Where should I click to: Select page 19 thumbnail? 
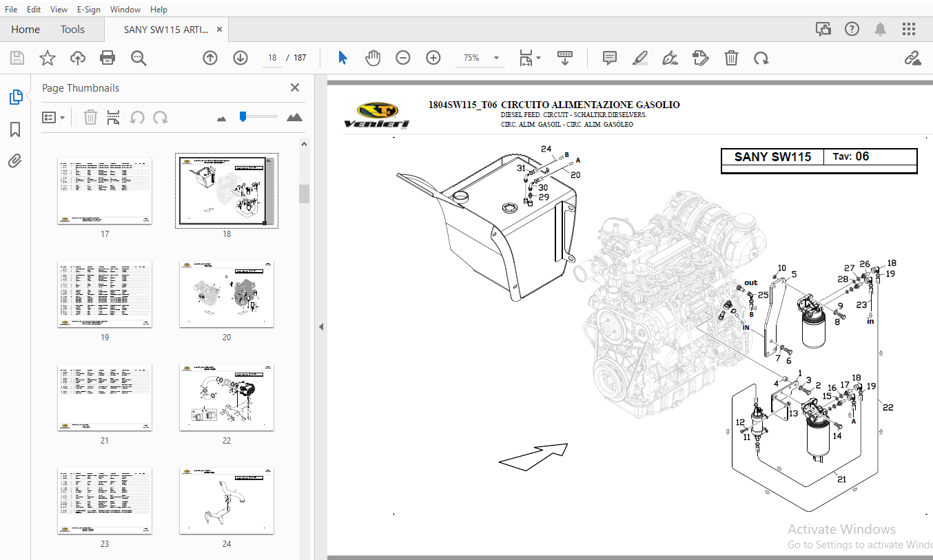pyautogui.click(x=105, y=294)
